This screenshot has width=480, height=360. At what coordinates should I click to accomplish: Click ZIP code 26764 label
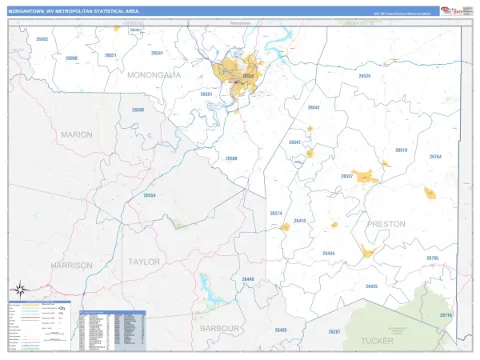coord(435,156)
